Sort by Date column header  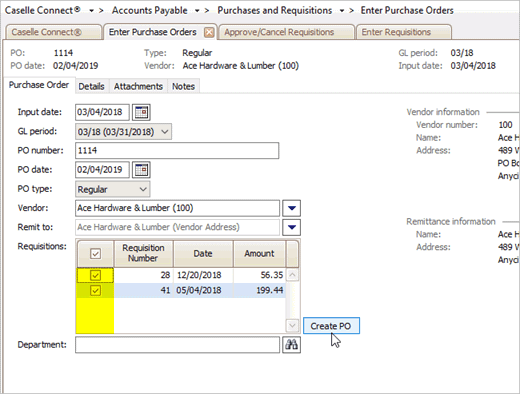[x=203, y=253]
